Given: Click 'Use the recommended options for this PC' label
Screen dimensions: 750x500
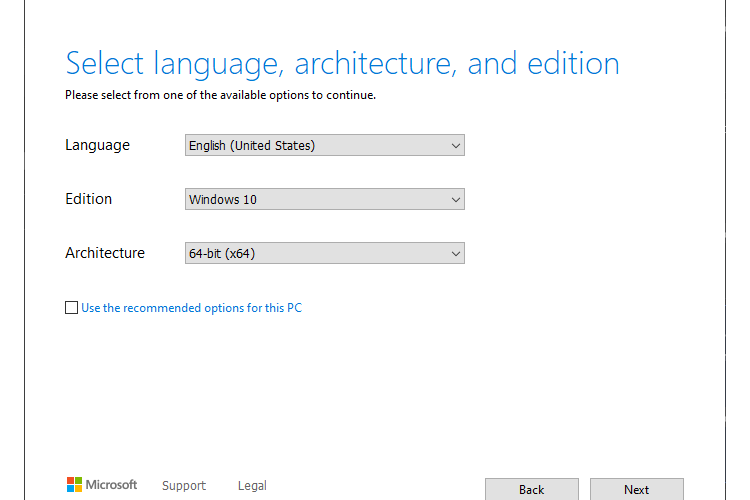Looking at the screenshot, I should 191,308.
